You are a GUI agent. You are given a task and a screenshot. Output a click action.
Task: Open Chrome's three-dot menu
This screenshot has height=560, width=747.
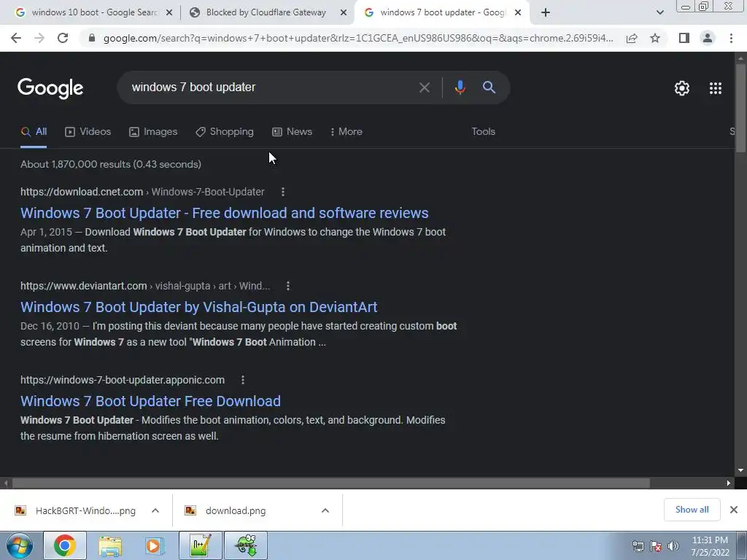[731, 38]
